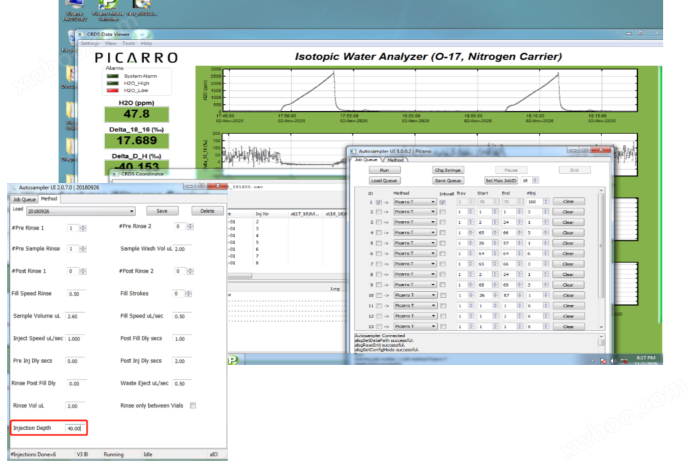Check the Inkwell checkbox for job ID 12
Image resolution: width=699 pixels, height=471 pixels.
443,316
